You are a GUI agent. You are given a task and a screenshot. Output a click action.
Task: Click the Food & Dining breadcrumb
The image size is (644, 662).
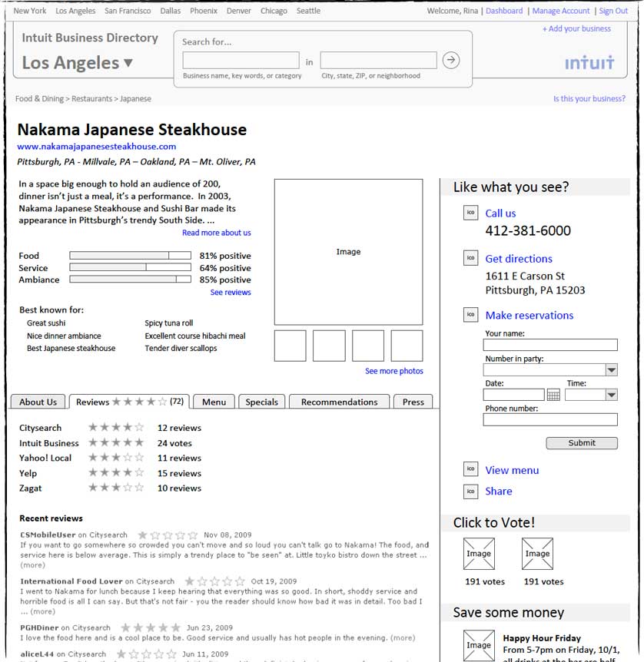tap(39, 99)
